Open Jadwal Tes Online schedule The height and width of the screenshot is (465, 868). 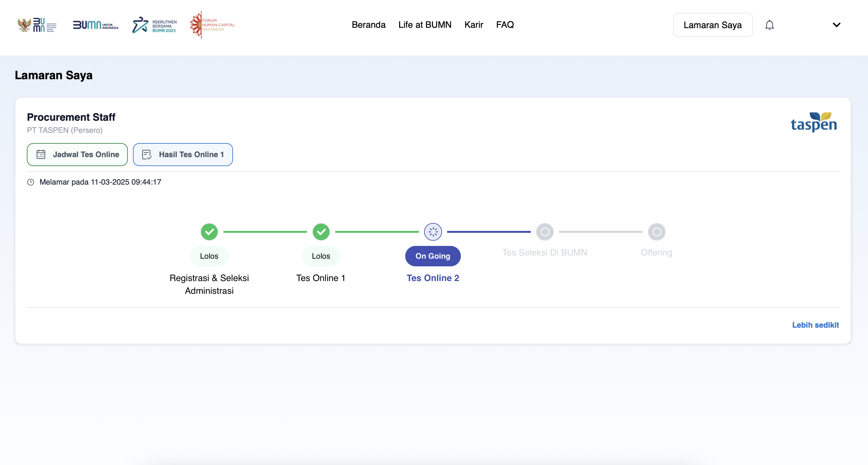point(77,155)
